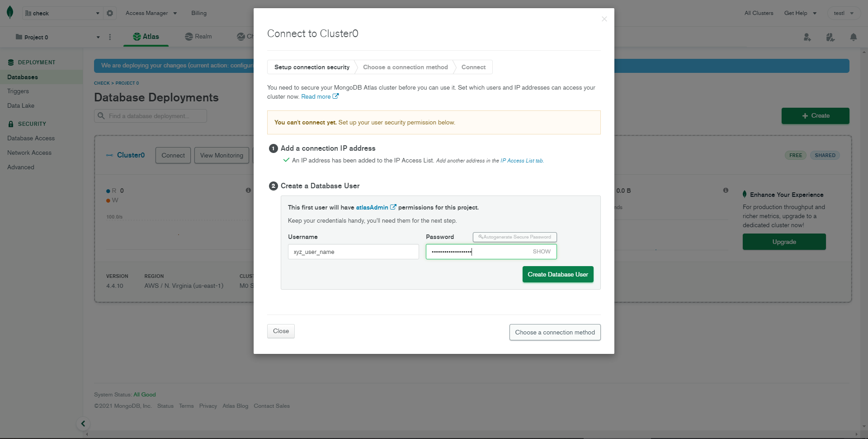Image resolution: width=868 pixels, height=439 pixels.
Task: Click the Create Database User button
Action: click(x=557, y=274)
